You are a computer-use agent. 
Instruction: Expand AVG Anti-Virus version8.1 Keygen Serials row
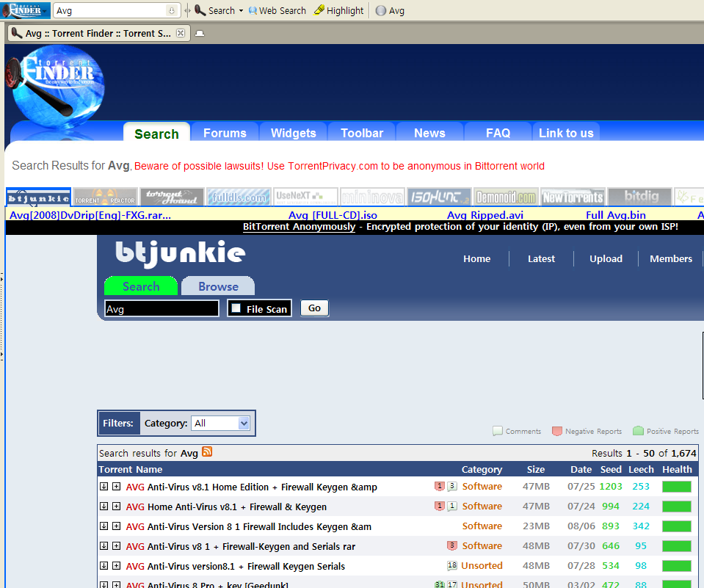point(116,565)
